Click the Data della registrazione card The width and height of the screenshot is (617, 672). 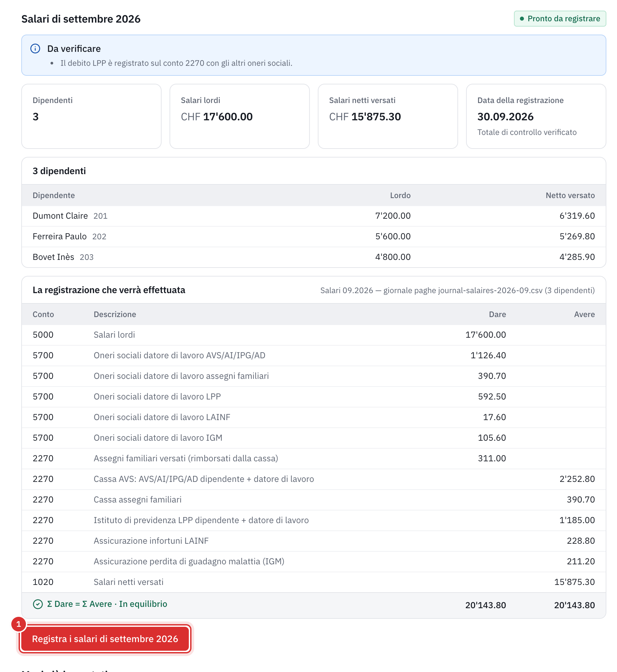pos(536,116)
